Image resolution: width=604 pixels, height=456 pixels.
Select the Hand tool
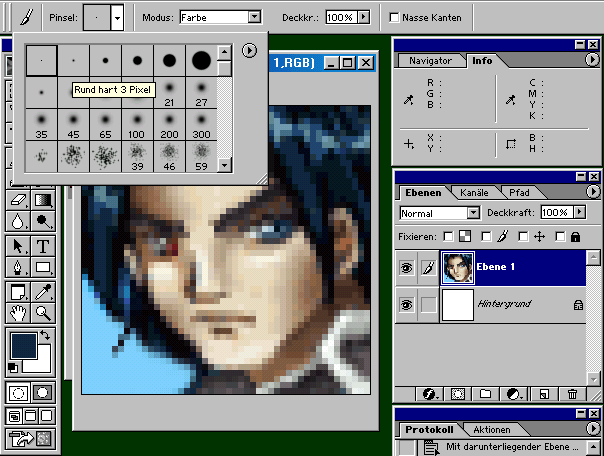click(x=18, y=313)
